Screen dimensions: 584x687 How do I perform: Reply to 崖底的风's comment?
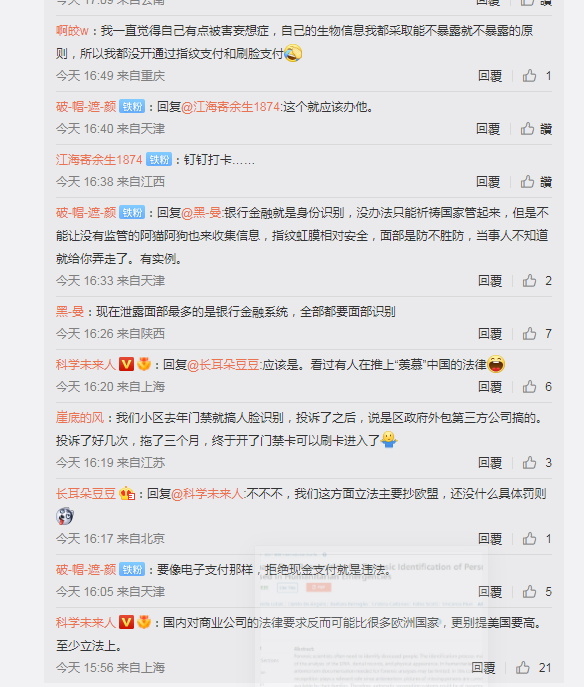490,463
